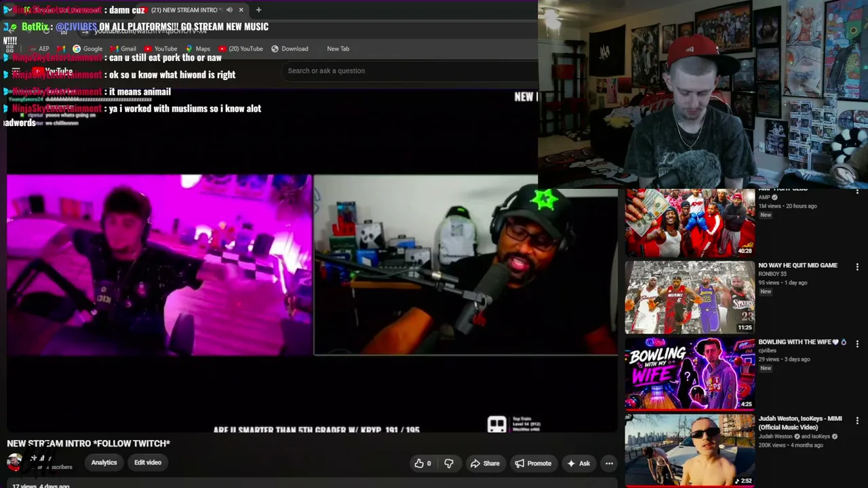Image resolution: width=868 pixels, height=488 pixels.
Task: Open more actions menu beside Ask
Action: pyautogui.click(x=609, y=464)
